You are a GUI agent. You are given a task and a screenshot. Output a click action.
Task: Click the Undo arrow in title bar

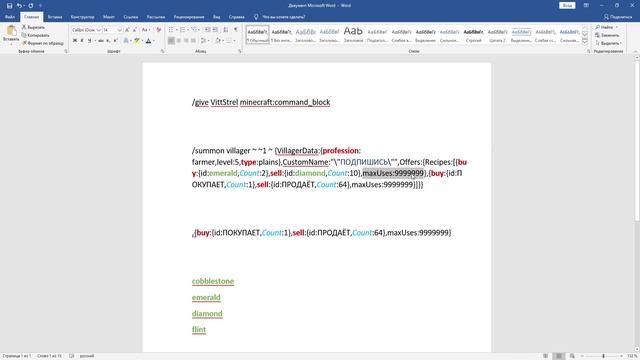point(19,6)
